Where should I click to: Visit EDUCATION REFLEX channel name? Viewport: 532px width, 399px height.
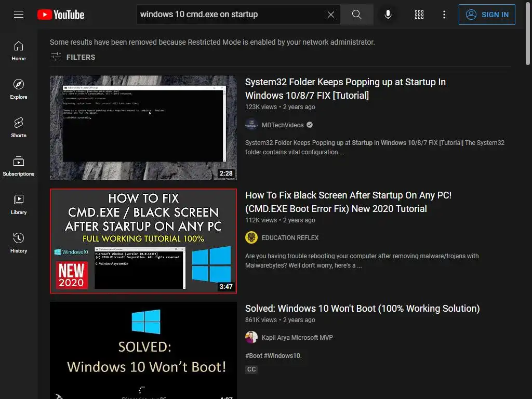tap(290, 238)
